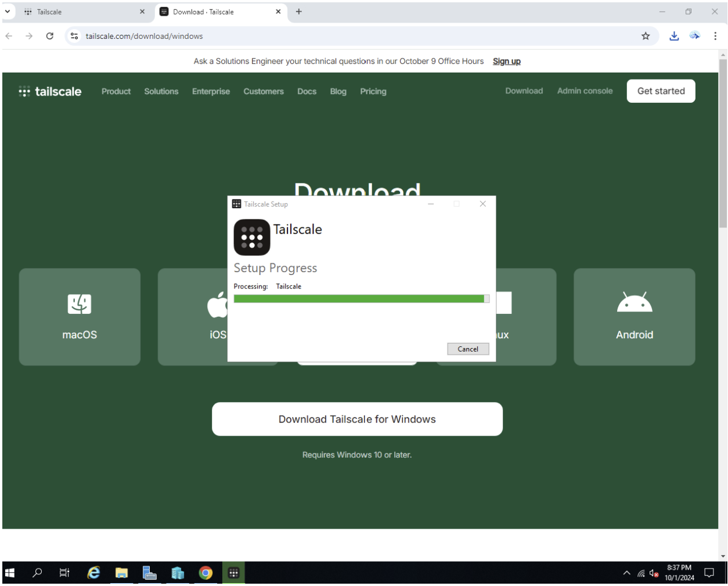Open Windows taskbar search
Image resolution: width=728 pixels, height=586 pixels.
pos(37,573)
